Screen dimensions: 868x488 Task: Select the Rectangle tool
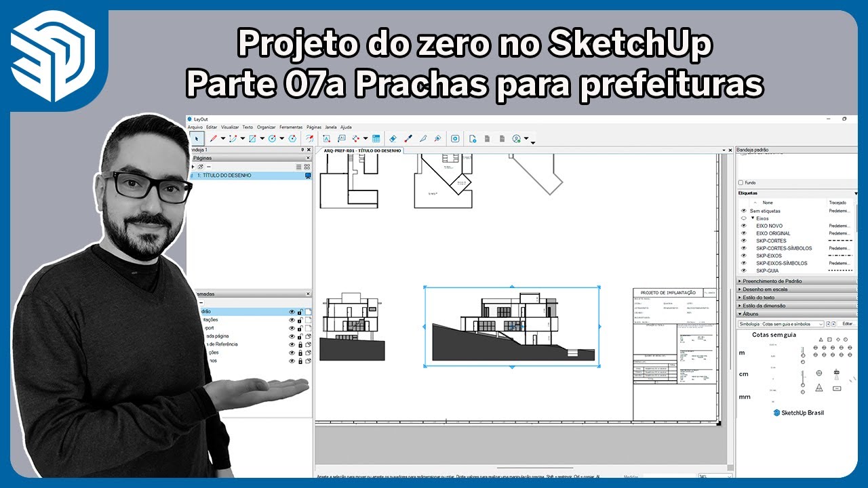pyautogui.click(x=252, y=138)
